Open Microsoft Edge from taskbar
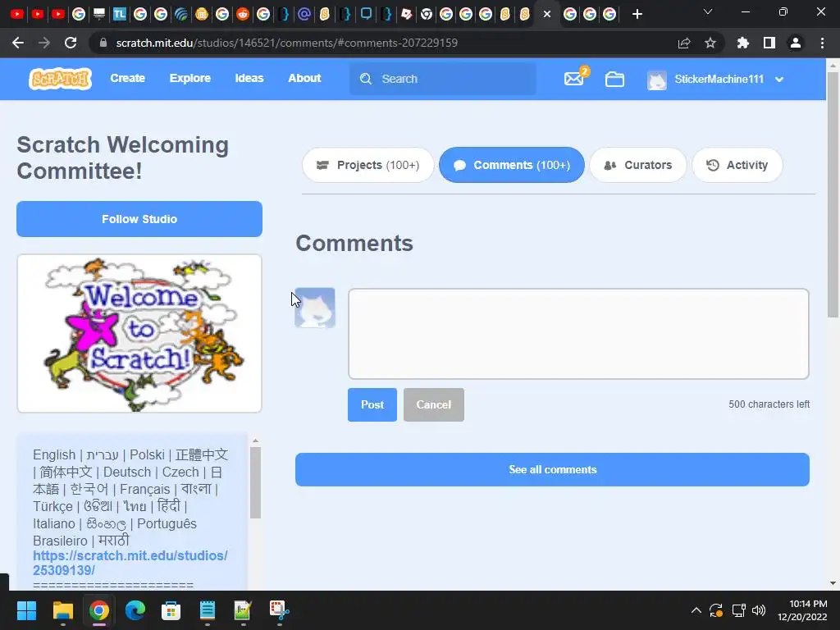Viewport: 840px width, 630px height. (x=135, y=610)
